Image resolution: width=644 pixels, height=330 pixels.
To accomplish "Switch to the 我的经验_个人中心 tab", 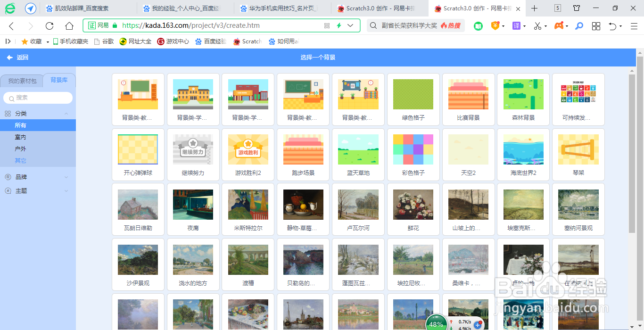I will click(x=186, y=8).
